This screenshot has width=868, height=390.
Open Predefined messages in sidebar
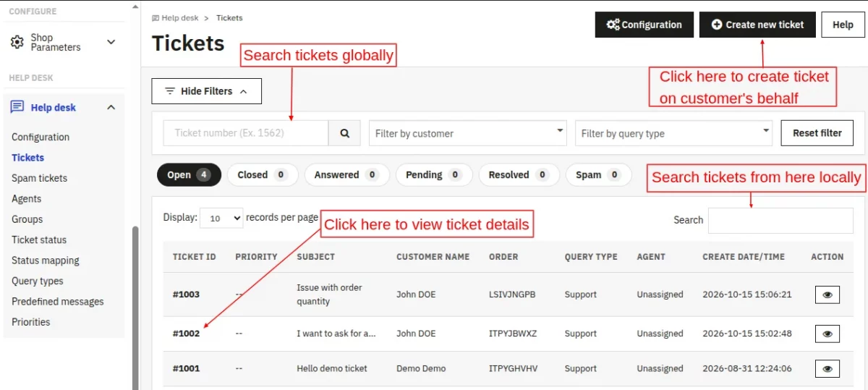(x=58, y=302)
